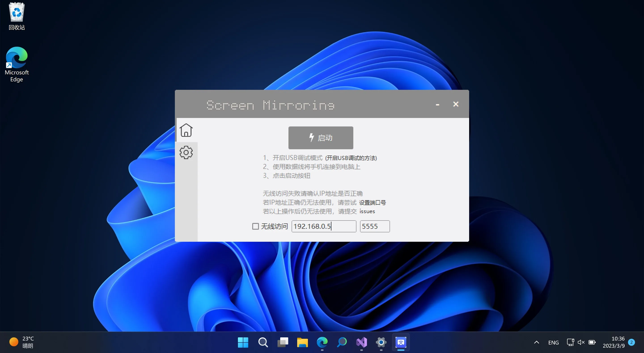
Task: Click the battery tray icon
Action: [x=592, y=342]
